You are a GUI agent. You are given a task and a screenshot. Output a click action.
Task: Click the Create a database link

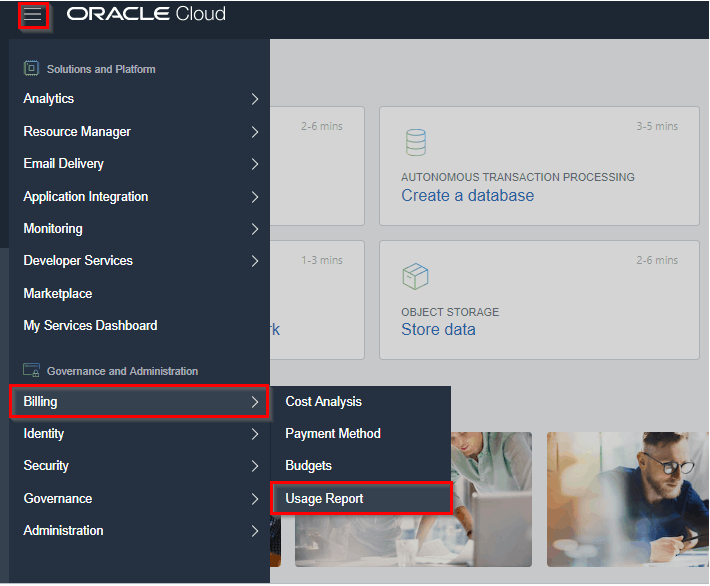(x=467, y=196)
